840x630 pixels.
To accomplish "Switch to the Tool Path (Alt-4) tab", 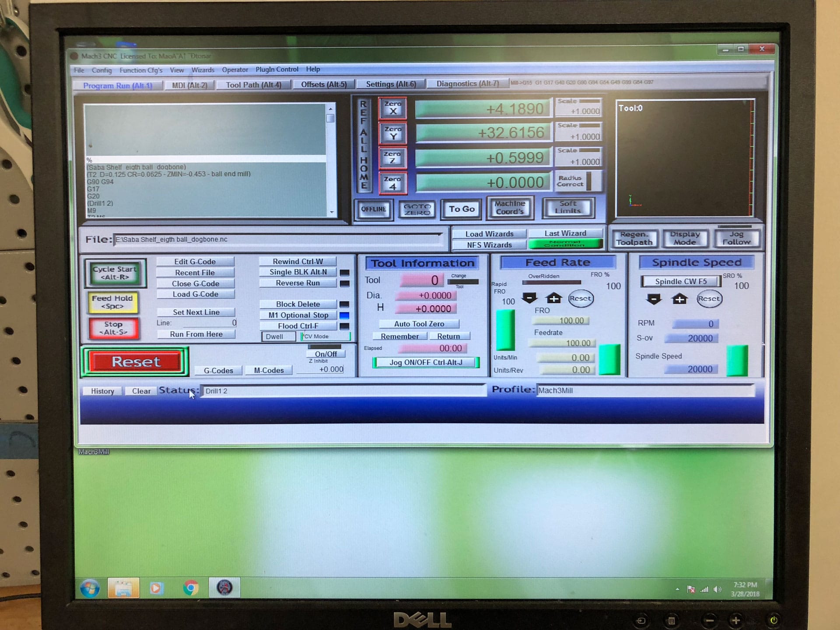I will pos(253,85).
